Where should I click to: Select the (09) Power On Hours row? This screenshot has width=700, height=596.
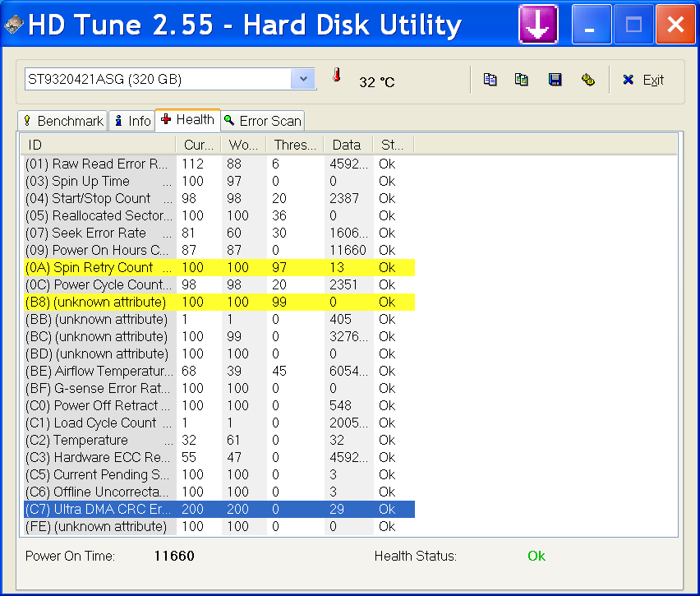219,250
